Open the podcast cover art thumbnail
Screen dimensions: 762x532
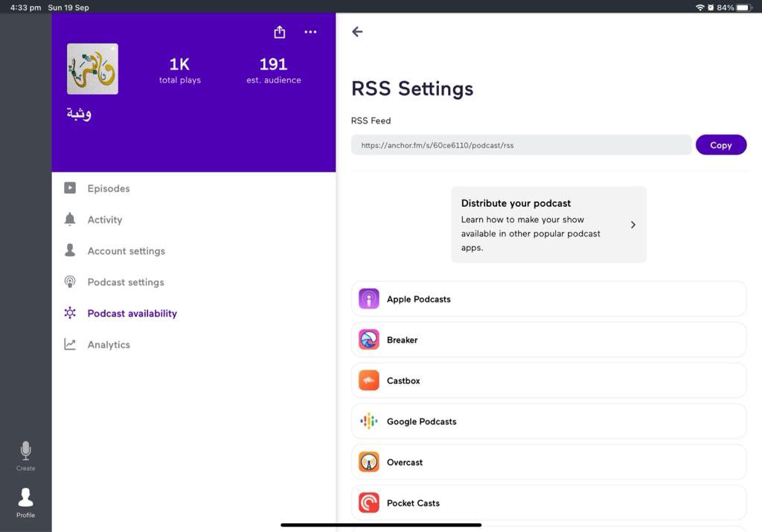(x=92, y=68)
